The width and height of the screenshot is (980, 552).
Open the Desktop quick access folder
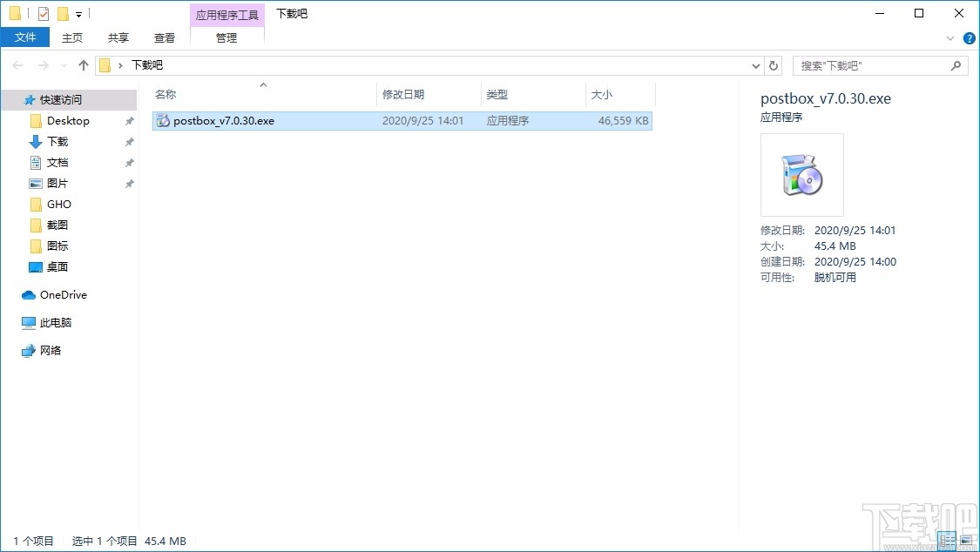coord(67,120)
